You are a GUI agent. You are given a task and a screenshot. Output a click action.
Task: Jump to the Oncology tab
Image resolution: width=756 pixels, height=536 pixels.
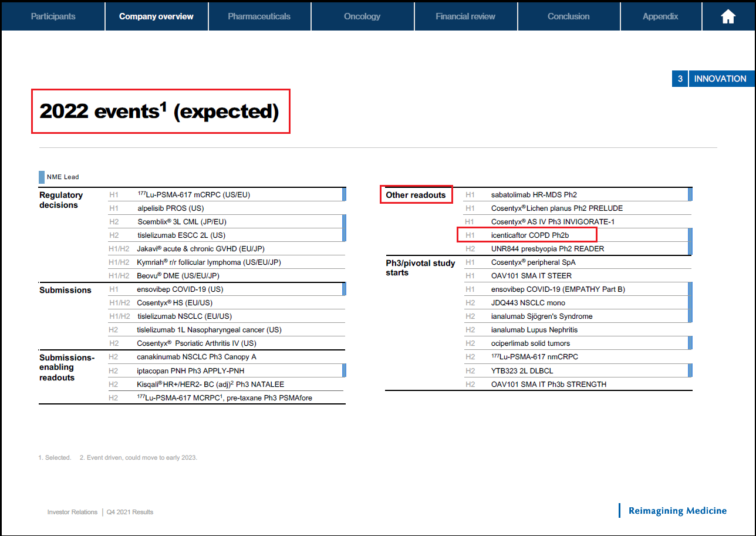(x=362, y=16)
